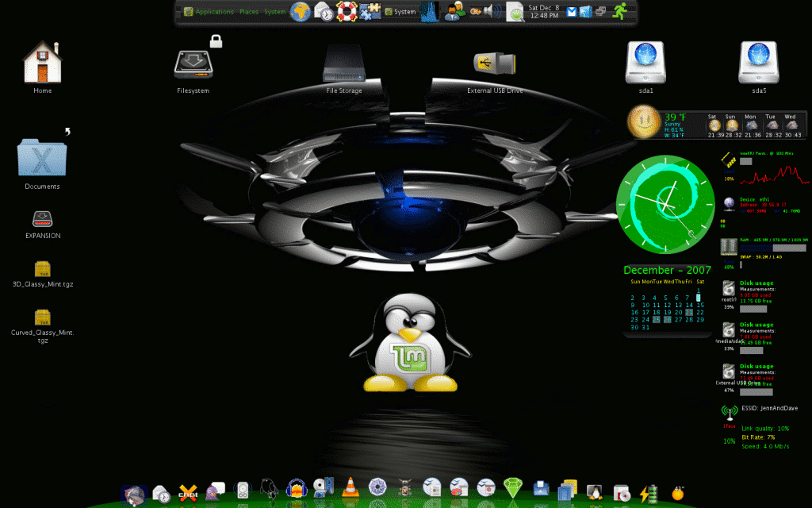Viewport: 812px width, 508px height.
Task: Open the stacked documents dock icon
Action: tap(568, 490)
